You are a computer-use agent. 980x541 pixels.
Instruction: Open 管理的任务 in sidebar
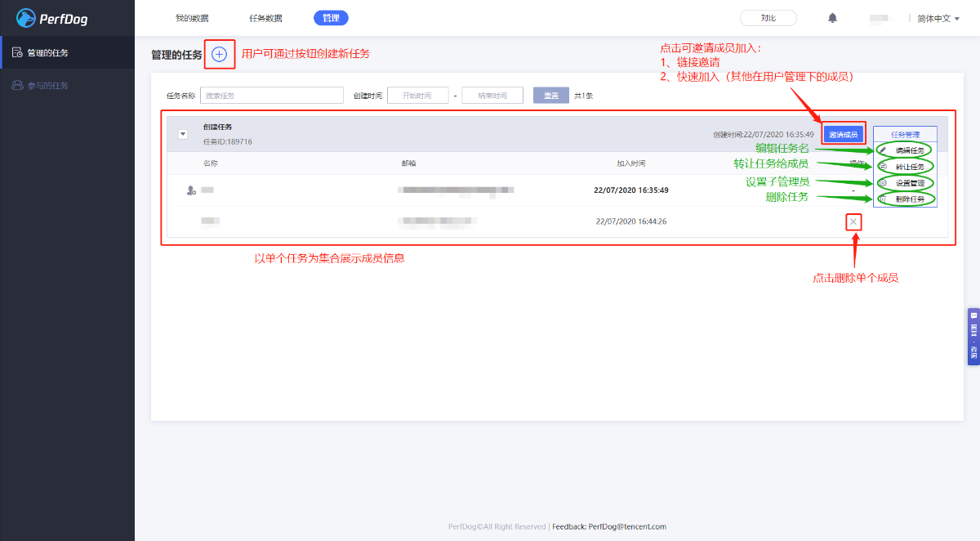(x=67, y=53)
